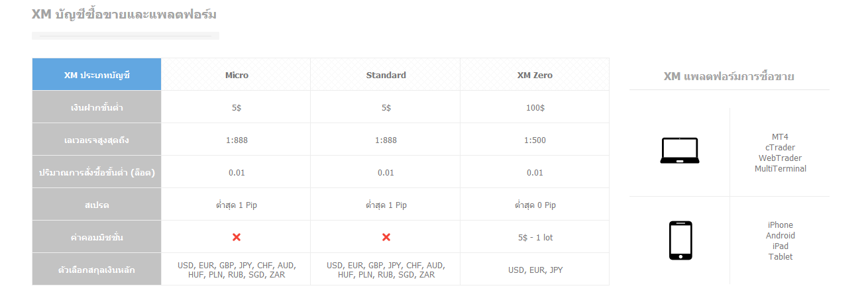Click the MultiTerminal platform text
This screenshot has width=868, height=308.
[780, 169]
